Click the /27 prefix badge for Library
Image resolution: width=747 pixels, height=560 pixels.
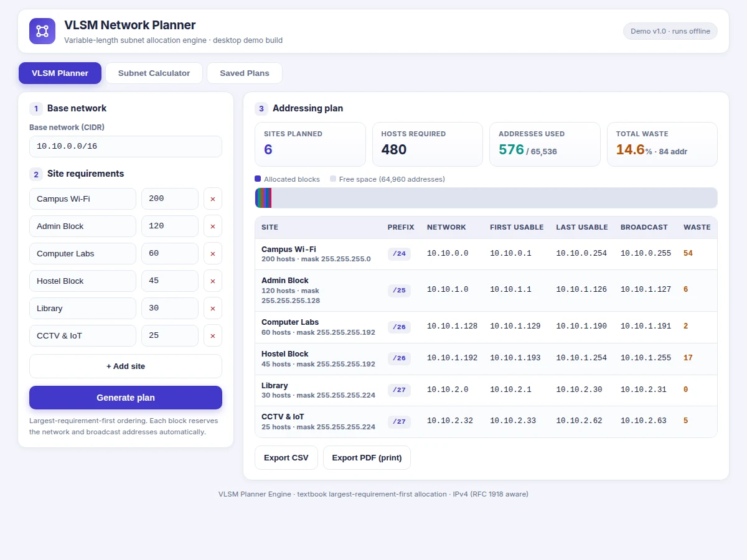(399, 390)
